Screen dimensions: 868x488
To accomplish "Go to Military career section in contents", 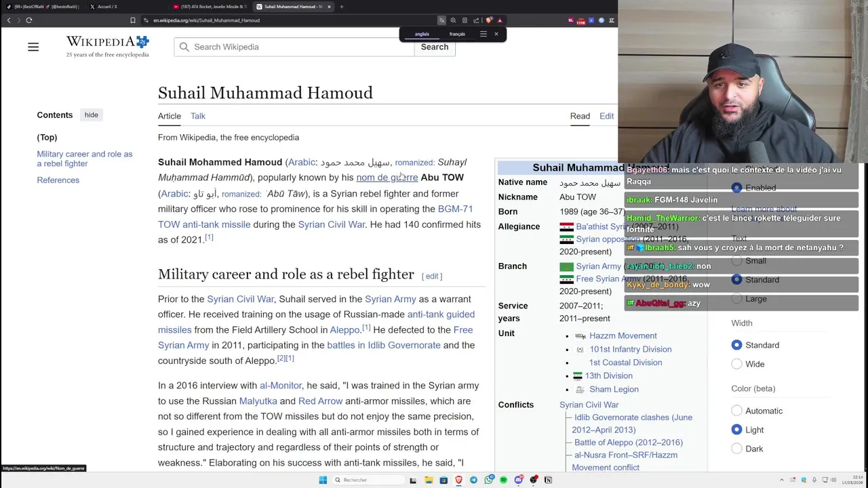I will [x=85, y=159].
